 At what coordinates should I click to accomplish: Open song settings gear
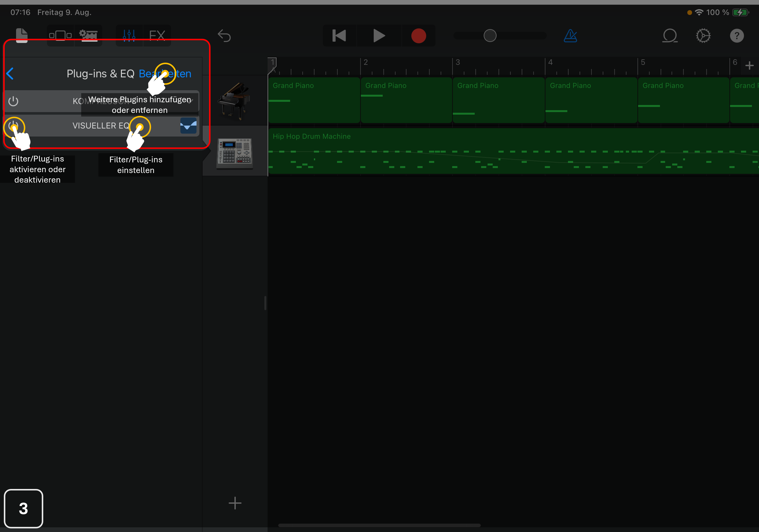point(703,35)
